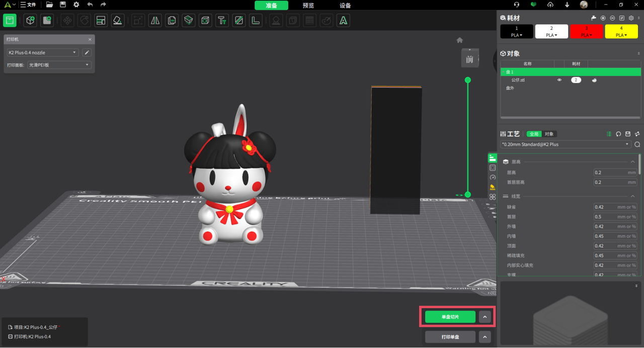
Task: Select the green plate view toolbar icon
Action: 10,21
